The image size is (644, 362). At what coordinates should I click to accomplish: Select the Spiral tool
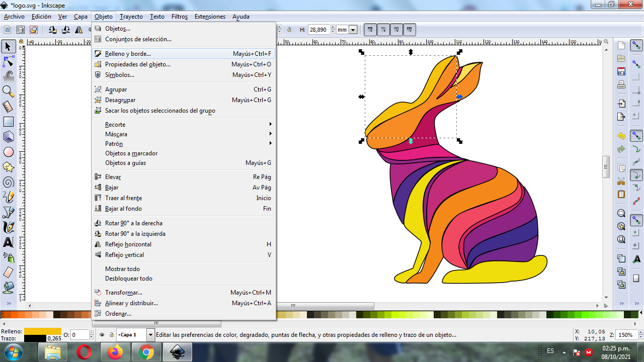coord(8,182)
